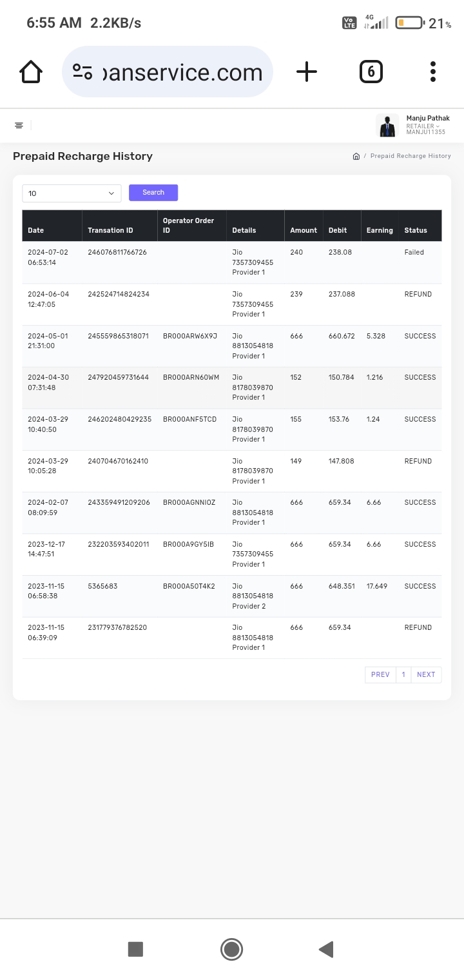
Task: Click the purple Search button
Action: [153, 193]
